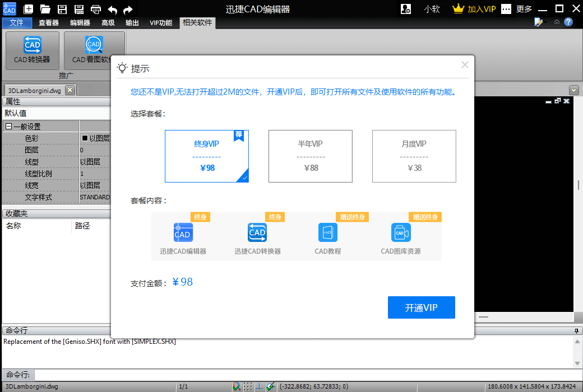Click the 文字样式 value STANDARD
583x392 pixels.
coord(95,197)
